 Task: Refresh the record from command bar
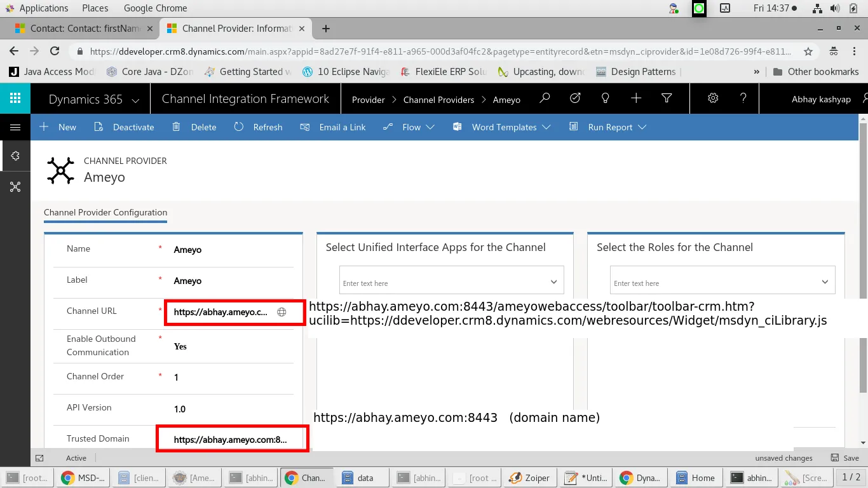(259, 127)
